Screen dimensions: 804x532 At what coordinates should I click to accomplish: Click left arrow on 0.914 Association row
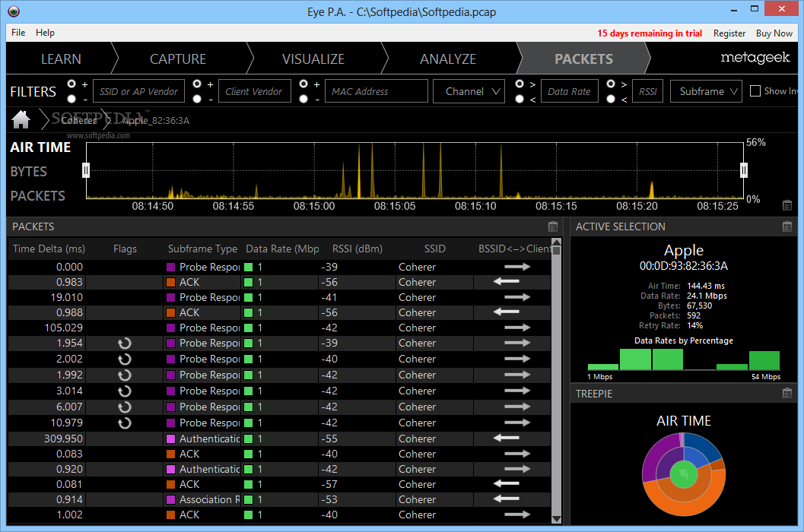point(506,499)
